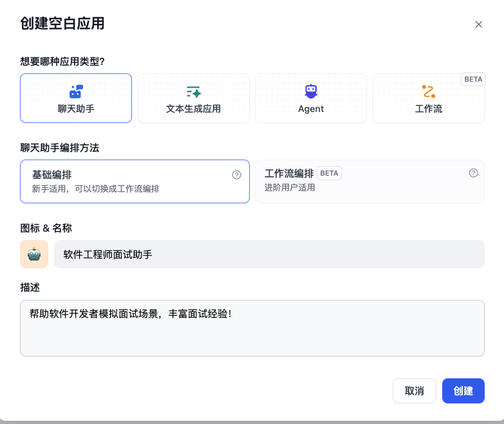Click the help icon on 基础编排

pos(236,174)
